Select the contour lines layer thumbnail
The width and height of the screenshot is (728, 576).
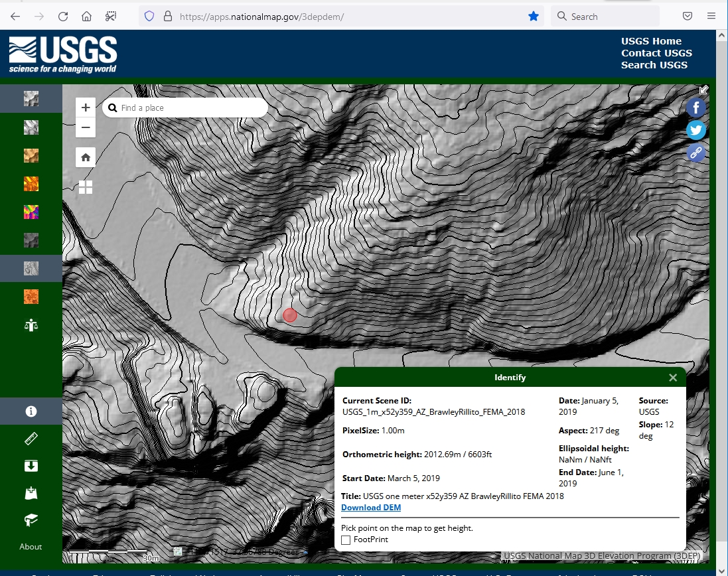point(31,268)
